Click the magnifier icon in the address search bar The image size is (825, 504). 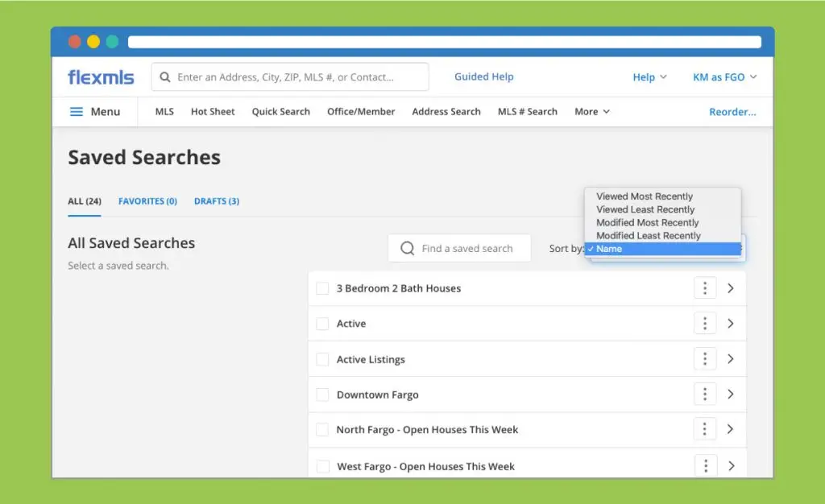[165, 77]
